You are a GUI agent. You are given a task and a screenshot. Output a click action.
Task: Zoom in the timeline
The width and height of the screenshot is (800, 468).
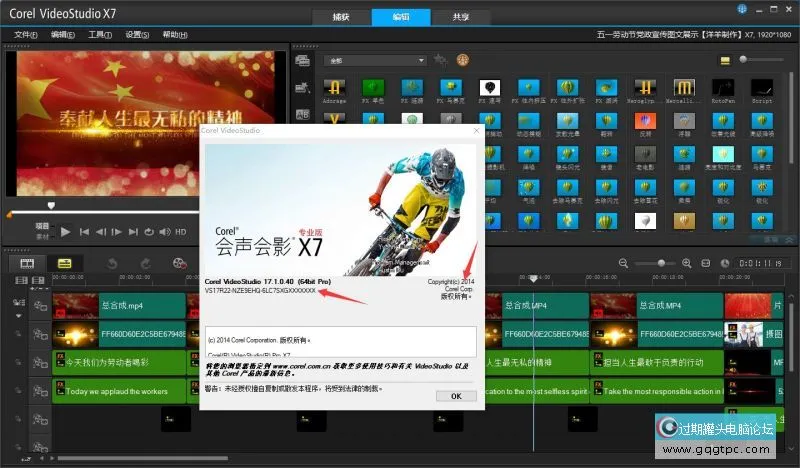[x=687, y=263]
